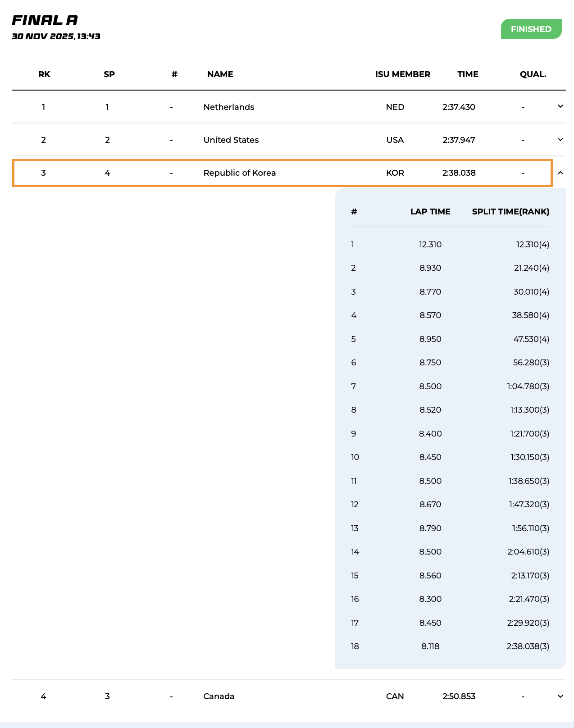Image resolution: width=574 pixels, height=728 pixels.
Task: Click the Republic of Korea name
Action: coord(240,173)
